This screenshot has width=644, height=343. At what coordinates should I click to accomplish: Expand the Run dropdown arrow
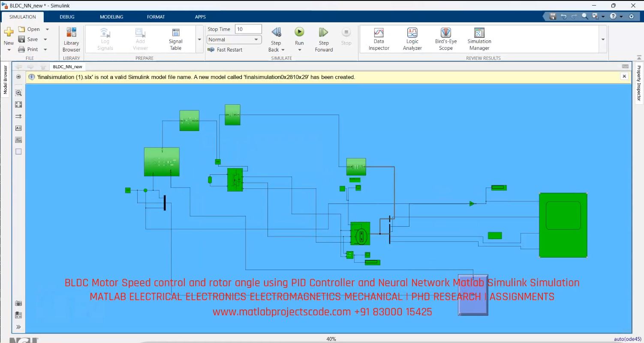click(x=299, y=50)
